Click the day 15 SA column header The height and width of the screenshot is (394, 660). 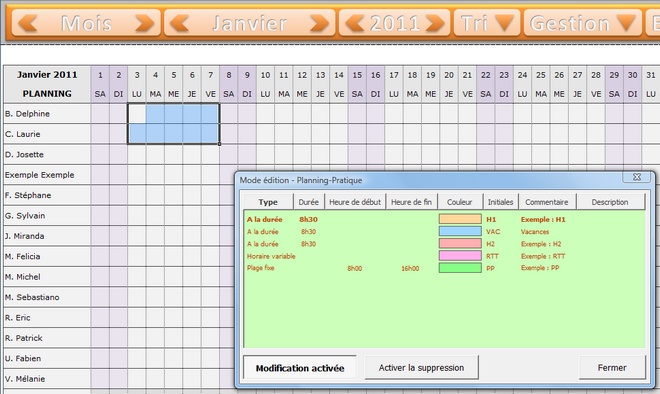(x=357, y=84)
